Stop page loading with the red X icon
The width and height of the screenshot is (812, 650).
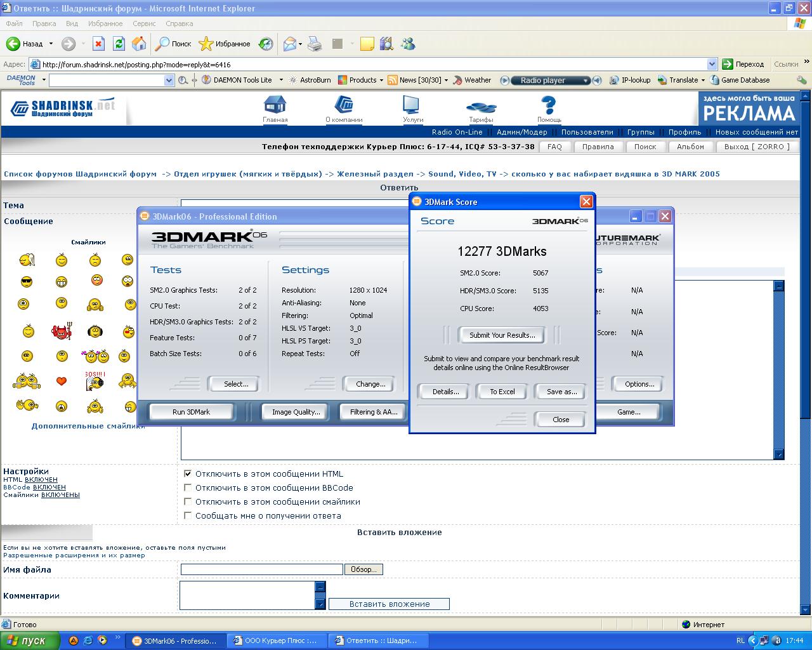click(x=98, y=44)
